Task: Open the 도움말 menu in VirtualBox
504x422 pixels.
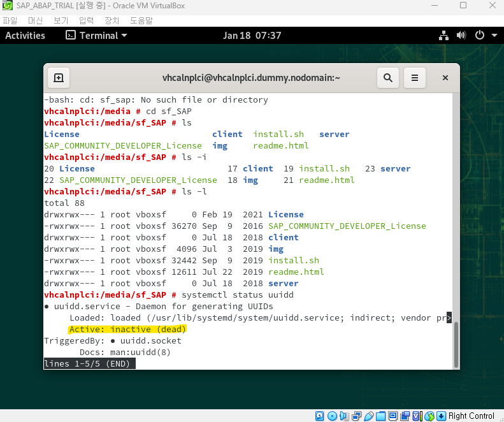Action: (x=141, y=20)
